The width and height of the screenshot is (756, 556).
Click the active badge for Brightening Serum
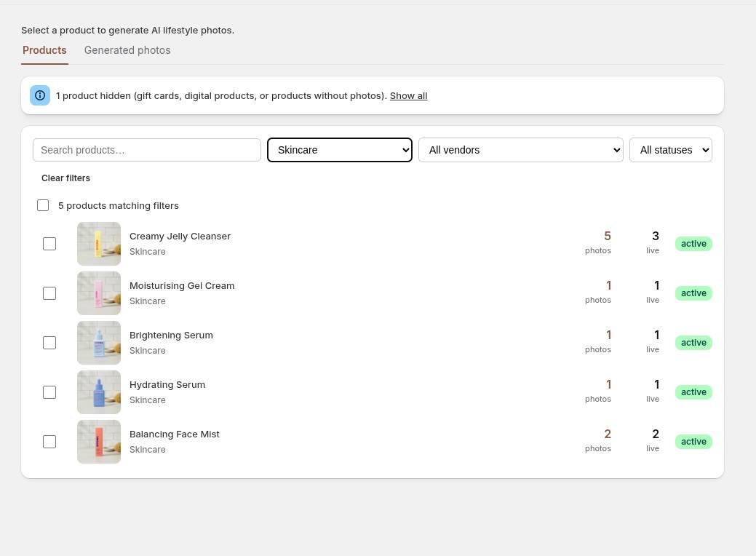point(693,343)
